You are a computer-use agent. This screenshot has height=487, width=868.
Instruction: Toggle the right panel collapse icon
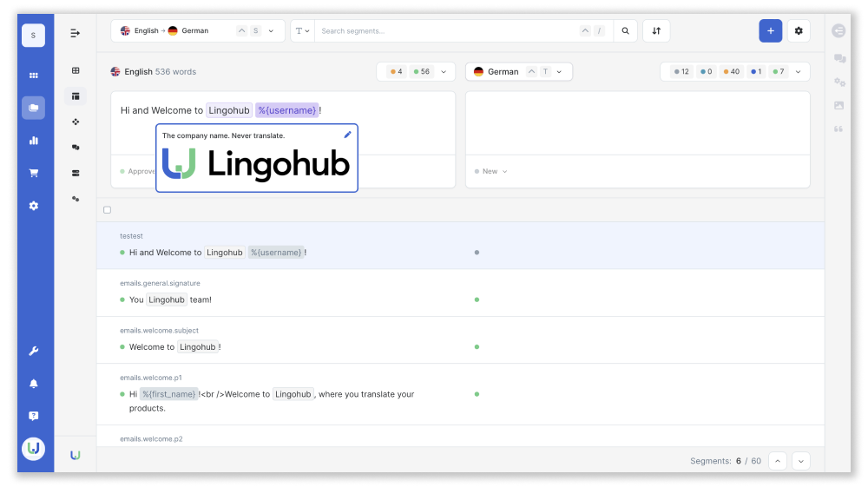(838, 31)
